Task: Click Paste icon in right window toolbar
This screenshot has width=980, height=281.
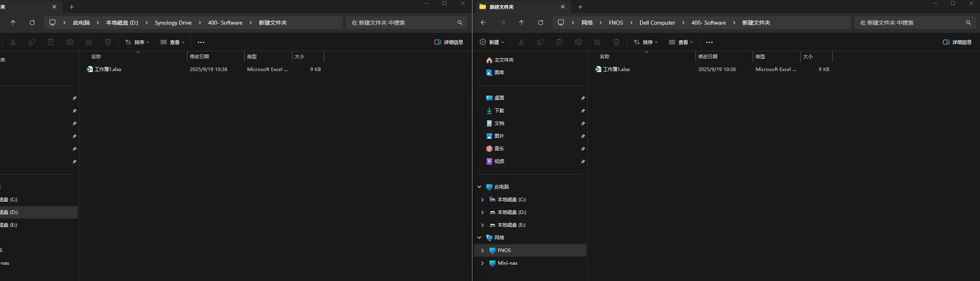Action: click(x=559, y=42)
